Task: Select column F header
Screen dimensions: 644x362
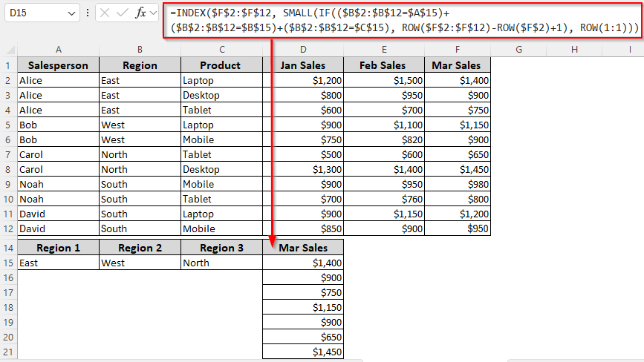Action: [x=458, y=49]
